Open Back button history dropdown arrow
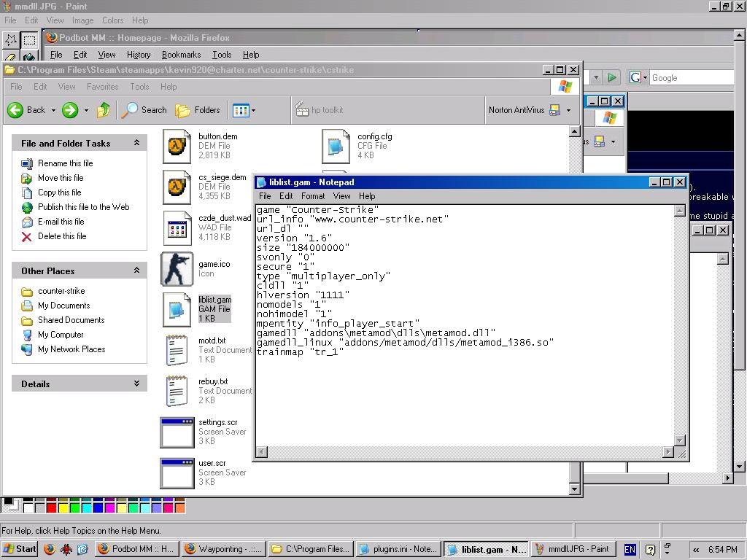This screenshot has height=560, width=747. tap(53, 111)
